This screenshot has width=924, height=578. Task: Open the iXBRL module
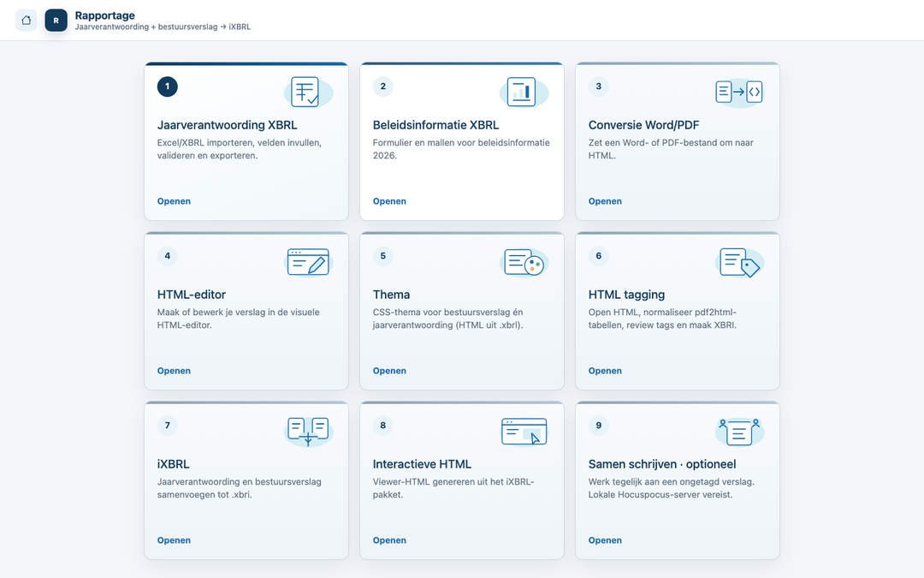(x=174, y=540)
